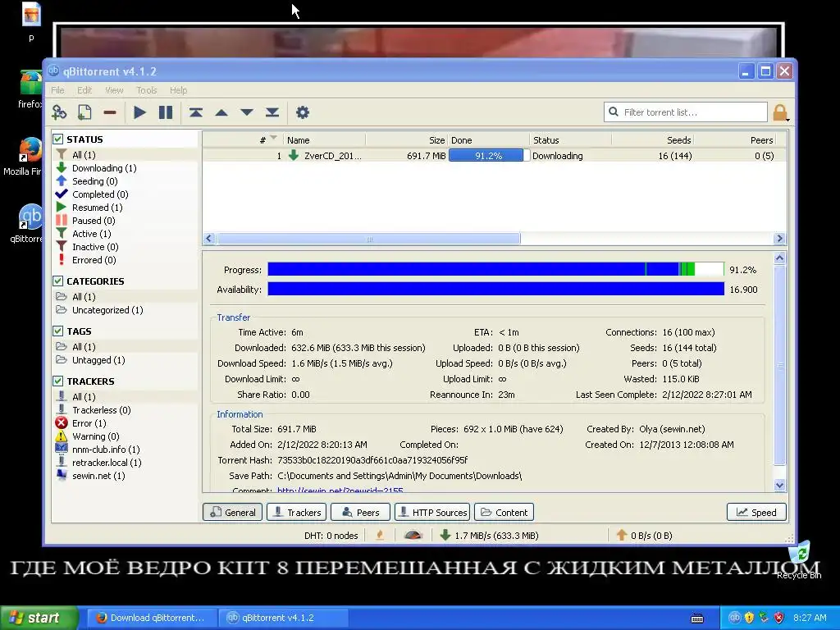Sort by the Status column header
Image resolution: width=840 pixels, height=630 pixels.
570,139
